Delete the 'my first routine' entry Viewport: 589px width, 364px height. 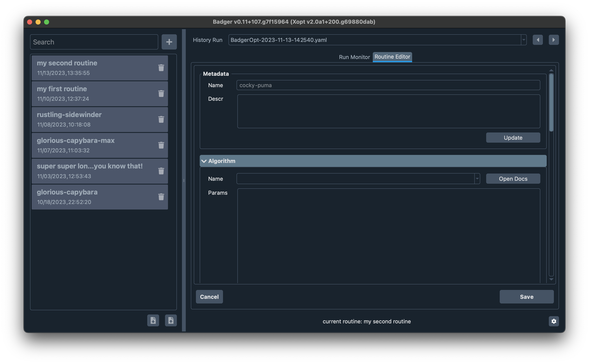tap(161, 93)
